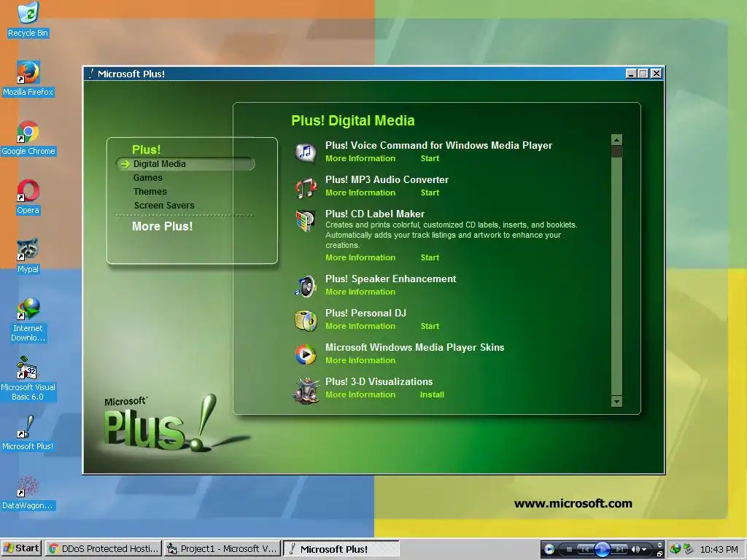Viewport: 747px width, 560px height.
Task: Open the Start menu
Action: point(21,548)
